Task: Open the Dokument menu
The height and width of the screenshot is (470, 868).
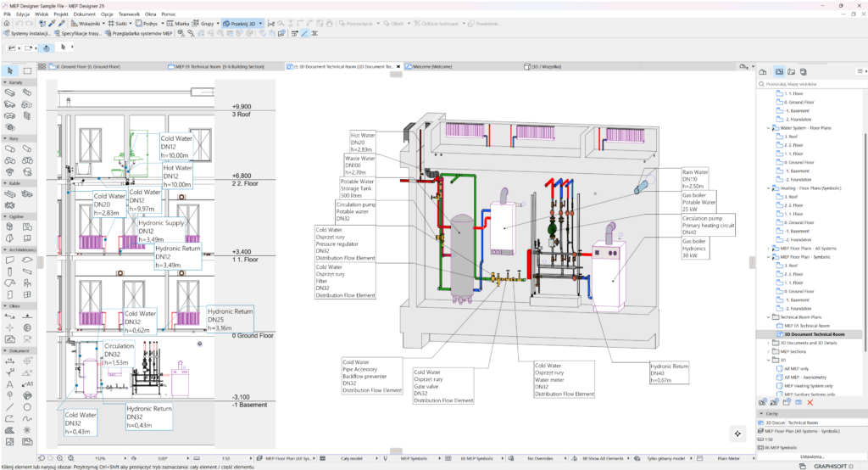Action: click(85, 14)
